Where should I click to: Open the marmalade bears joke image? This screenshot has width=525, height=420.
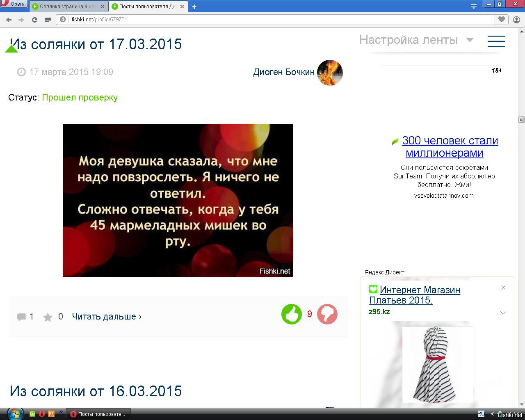178,200
